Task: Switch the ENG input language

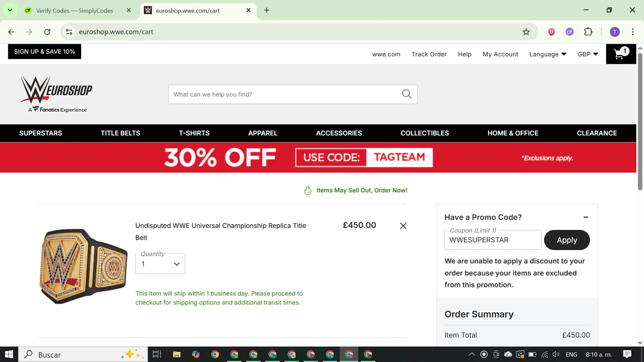Action: (571, 354)
